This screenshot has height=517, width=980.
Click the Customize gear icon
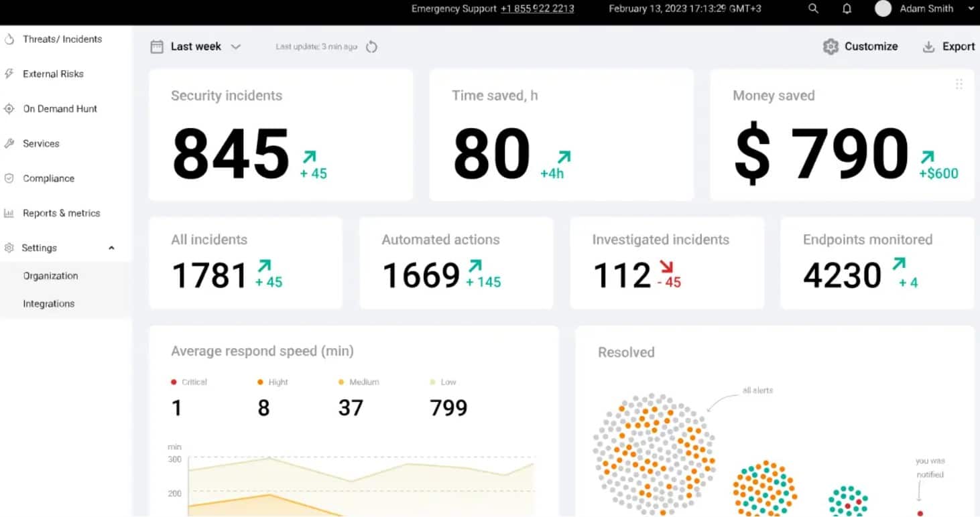[x=831, y=47]
